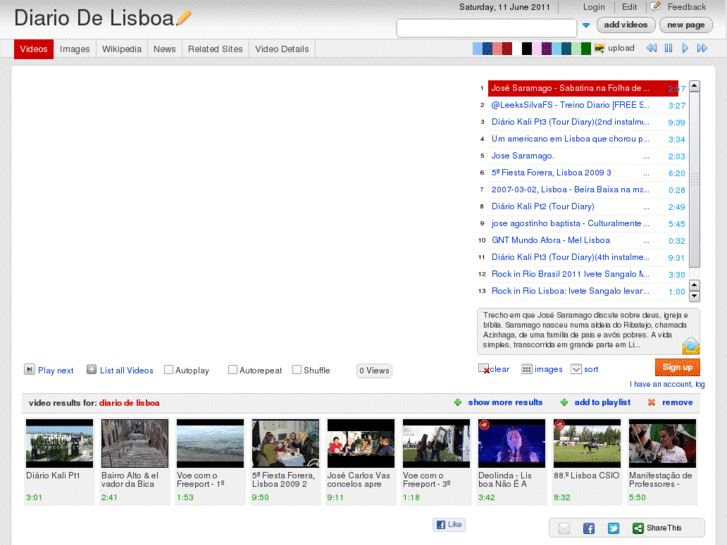Switch to the Videos tab
This screenshot has width=727, height=545.
point(33,49)
